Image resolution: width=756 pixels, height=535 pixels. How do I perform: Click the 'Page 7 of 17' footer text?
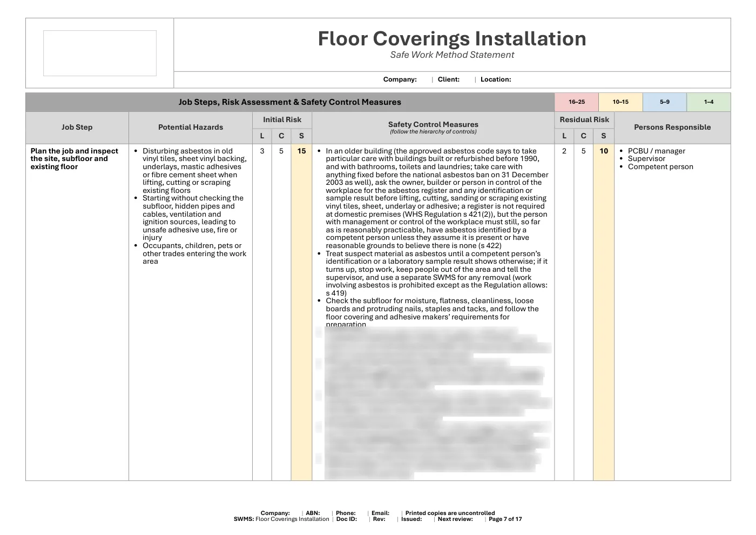point(505,519)
